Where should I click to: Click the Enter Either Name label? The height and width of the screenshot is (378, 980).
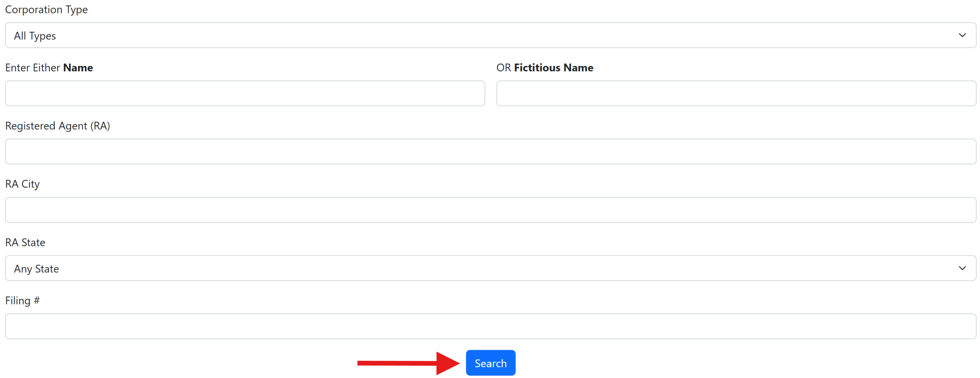(49, 67)
